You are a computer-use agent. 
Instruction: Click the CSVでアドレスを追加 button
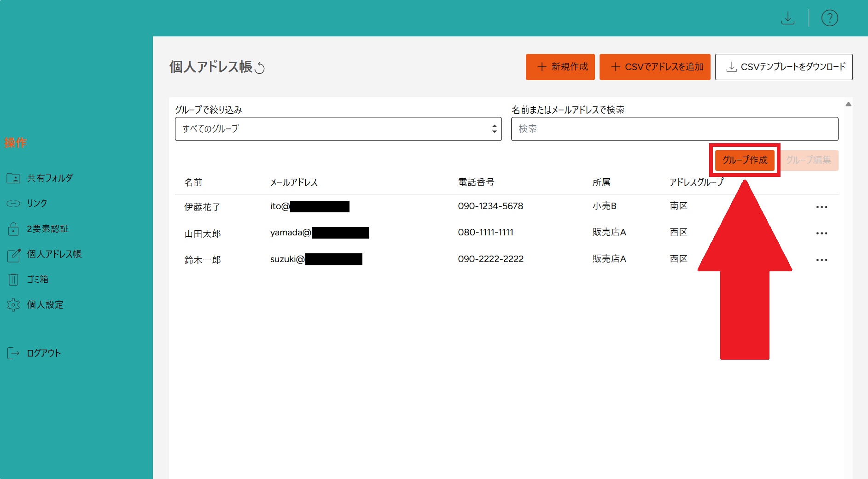pyautogui.click(x=655, y=67)
